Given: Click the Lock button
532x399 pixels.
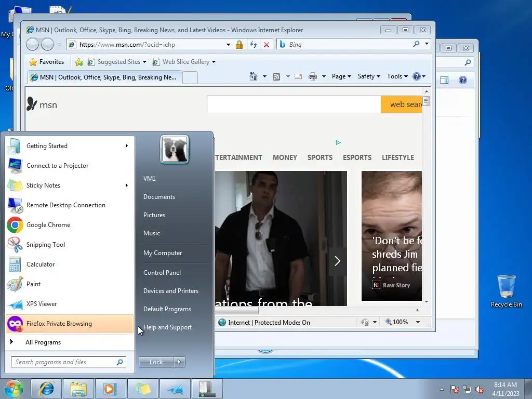Looking at the screenshot, I should (x=156, y=362).
